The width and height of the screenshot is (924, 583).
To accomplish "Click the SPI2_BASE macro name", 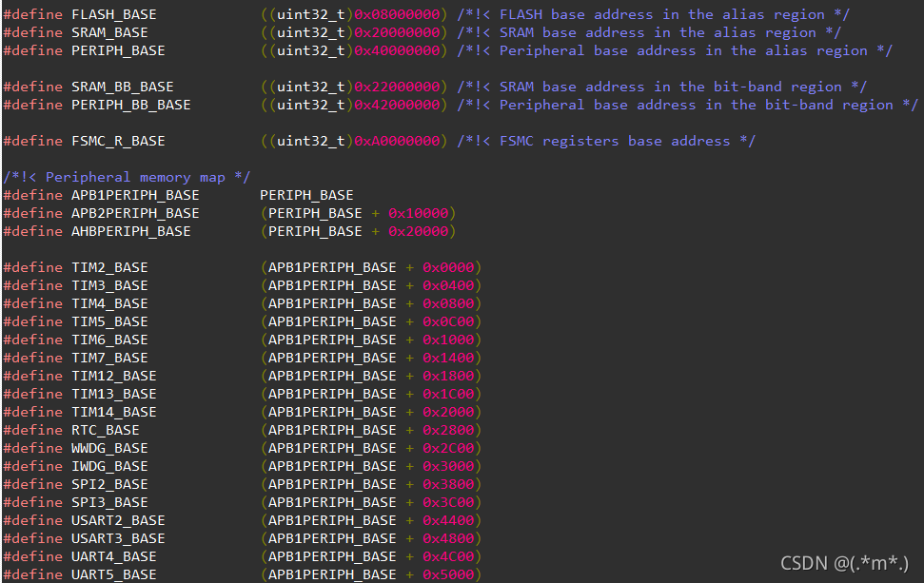I will coord(109,485).
